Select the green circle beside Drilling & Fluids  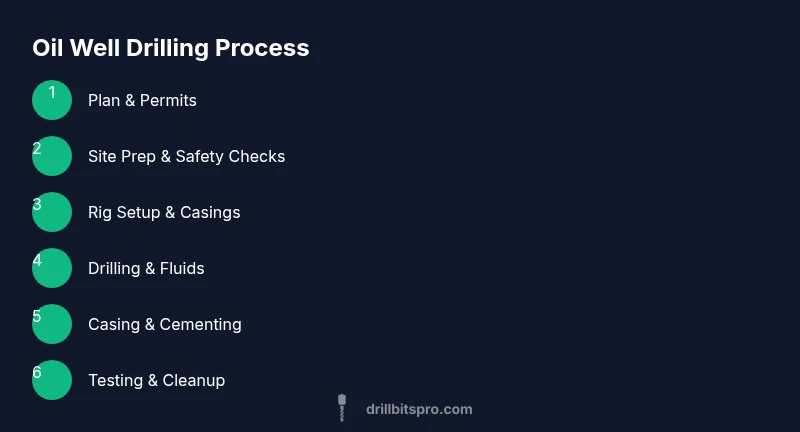[x=52, y=268]
